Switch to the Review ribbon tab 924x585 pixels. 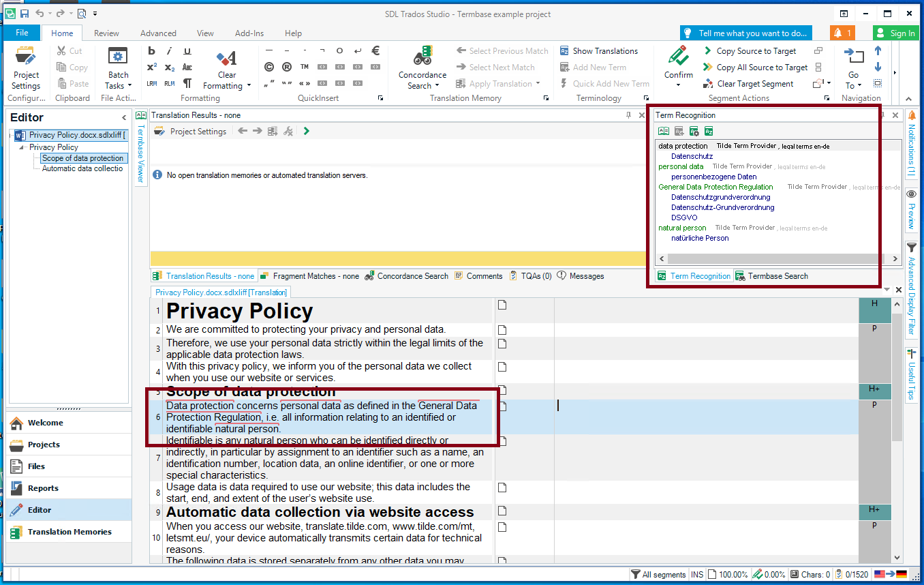click(x=106, y=33)
